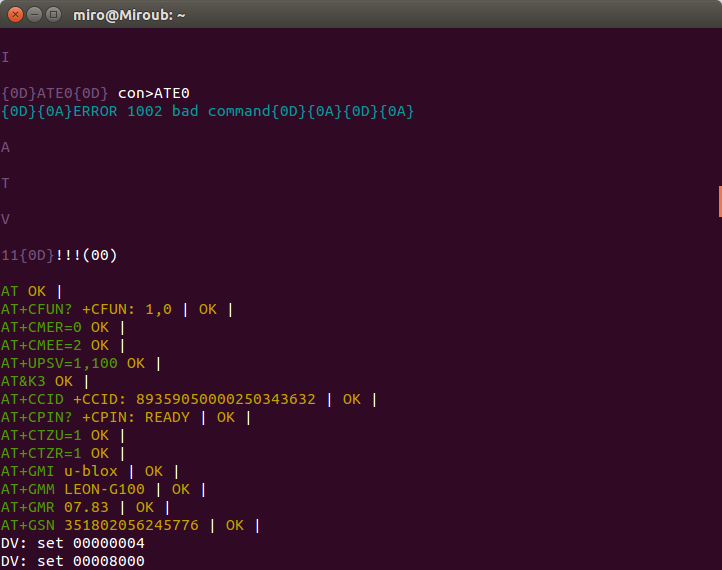
Task: Click the window title miro@Miroub: ~
Action: coord(129,15)
